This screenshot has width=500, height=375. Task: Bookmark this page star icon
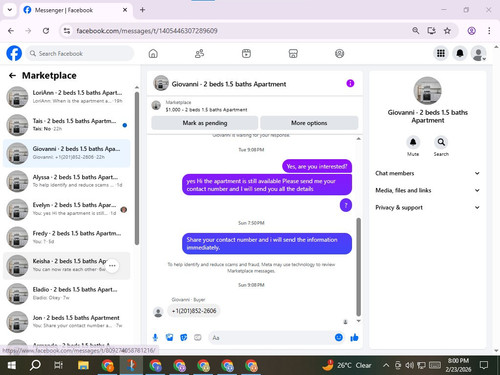tap(447, 31)
